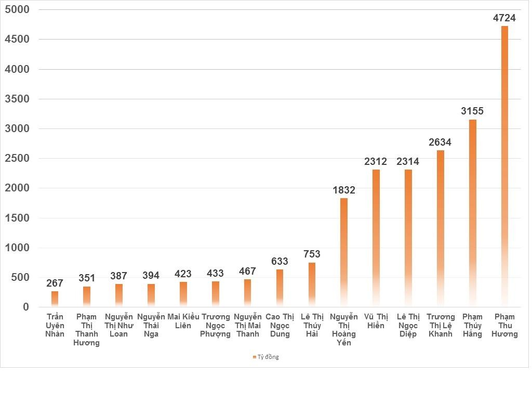This screenshot has height=413, width=532.
Task: Click the tallest bar for Phạm Thu Hương
Action: 504,166
